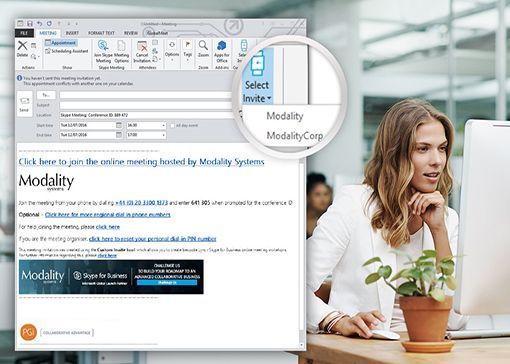Open the Scheduling Assistant
Viewport: 510px width, 364px height.
tap(67, 51)
